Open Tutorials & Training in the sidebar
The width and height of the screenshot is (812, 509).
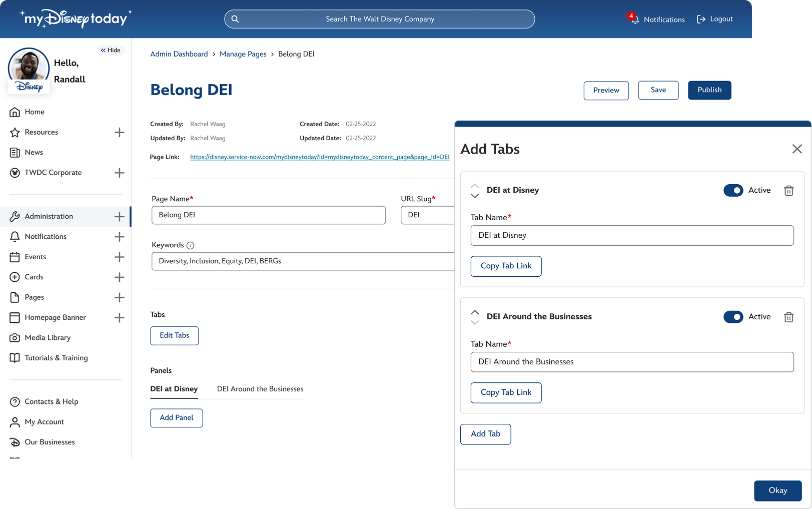point(56,358)
